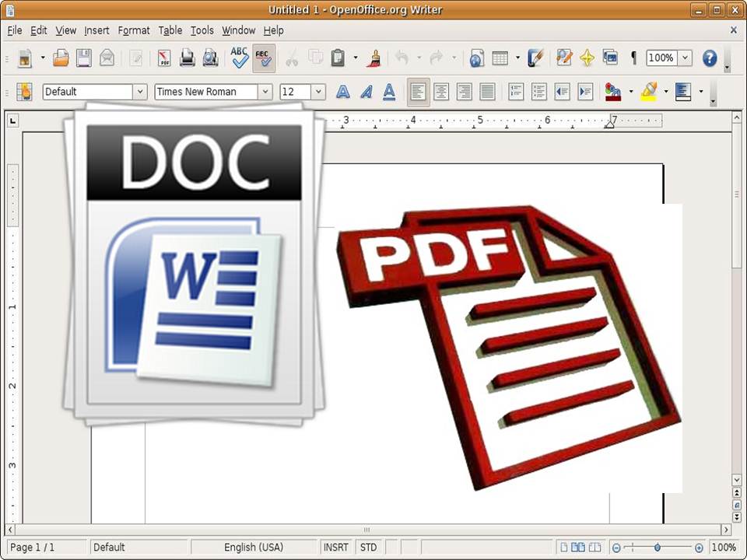Image resolution: width=747 pixels, height=560 pixels.
Task: Print the file directly icon
Action: [x=188, y=58]
